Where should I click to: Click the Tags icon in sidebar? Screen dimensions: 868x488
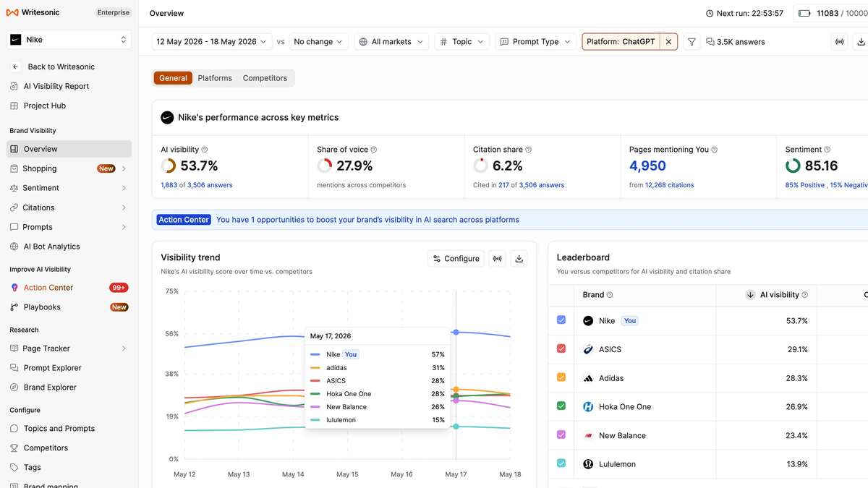coord(14,468)
